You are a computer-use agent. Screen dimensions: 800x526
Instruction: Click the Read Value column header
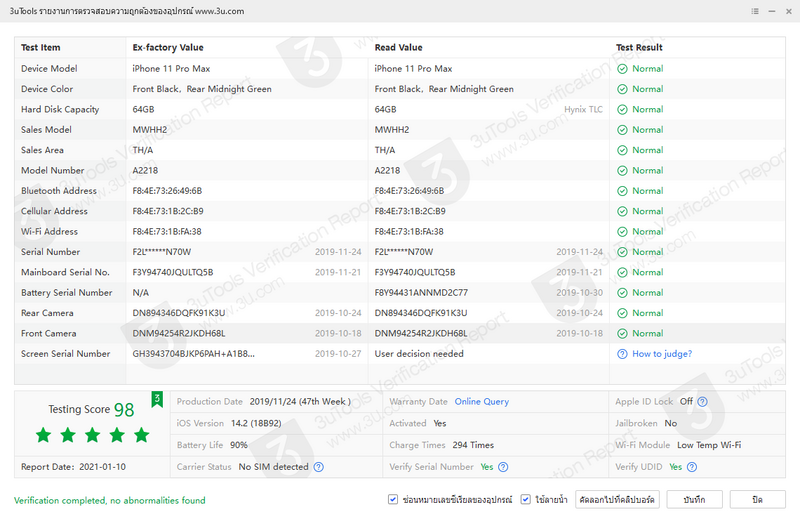tap(398, 47)
